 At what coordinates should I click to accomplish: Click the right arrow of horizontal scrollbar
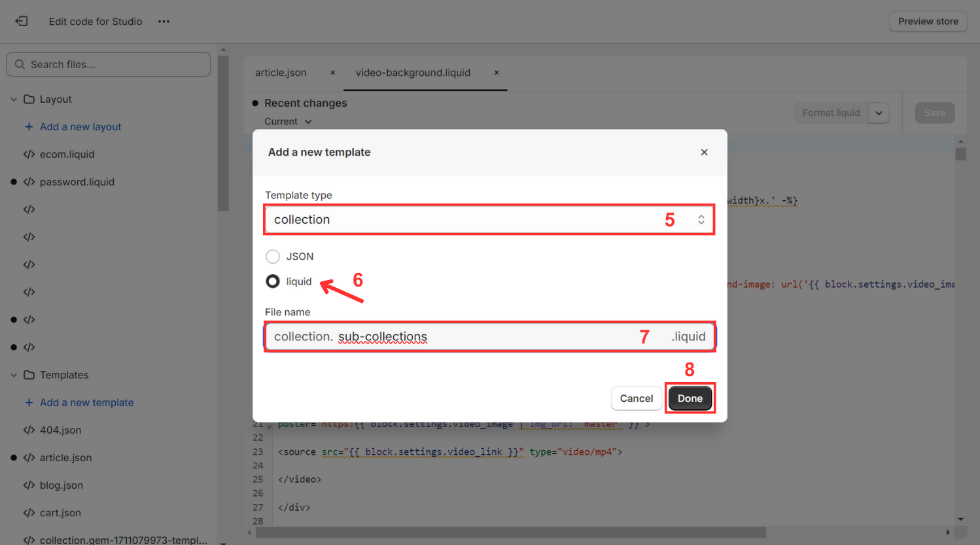(948, 533)
